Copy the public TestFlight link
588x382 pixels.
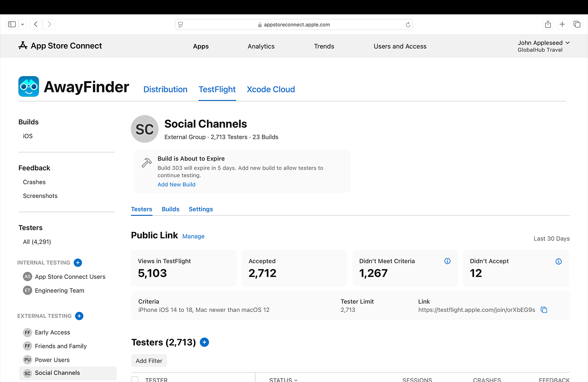[544, 310]
